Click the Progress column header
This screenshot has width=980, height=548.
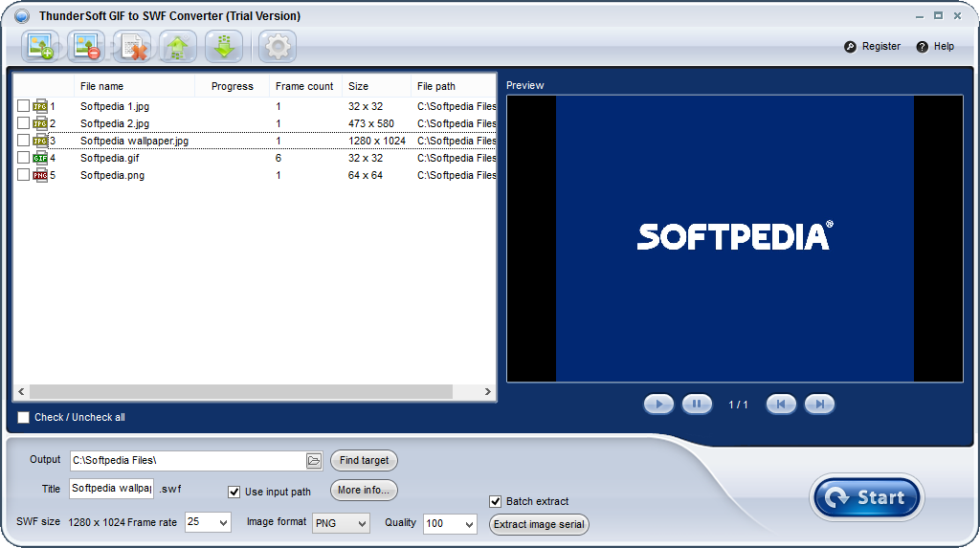[232, 86]
